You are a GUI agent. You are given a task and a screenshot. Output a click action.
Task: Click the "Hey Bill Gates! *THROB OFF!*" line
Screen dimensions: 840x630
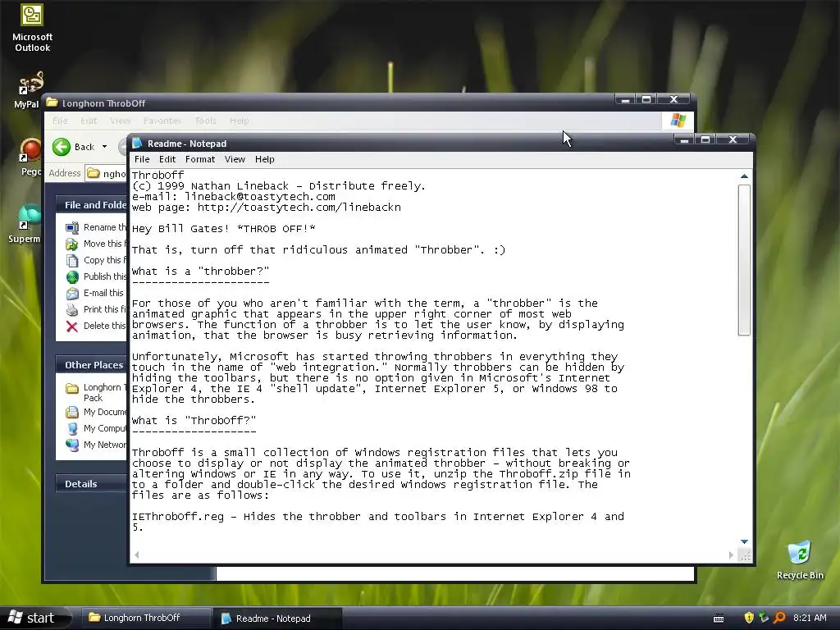(x=223, y=229)
